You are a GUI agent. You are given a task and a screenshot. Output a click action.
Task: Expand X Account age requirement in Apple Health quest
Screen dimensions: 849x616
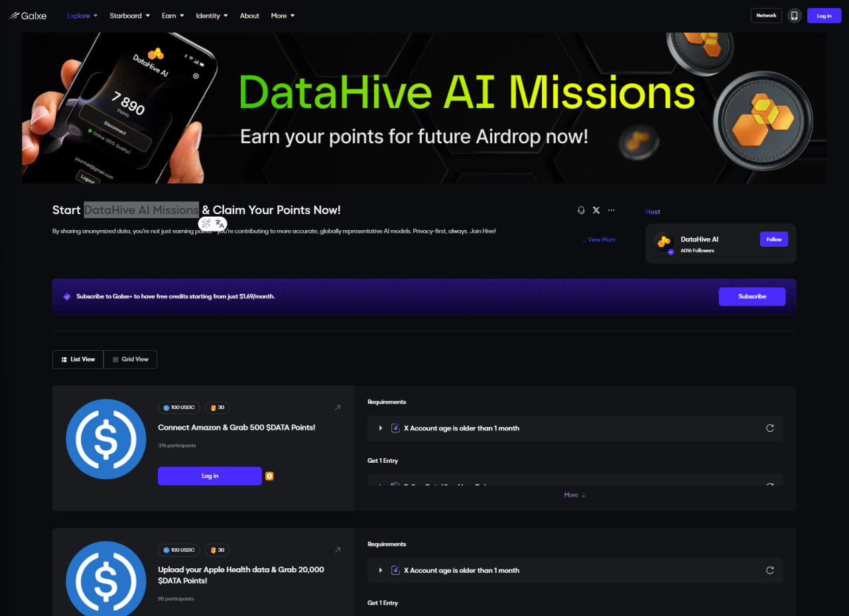pyautogui.click(x=381, y=570)
